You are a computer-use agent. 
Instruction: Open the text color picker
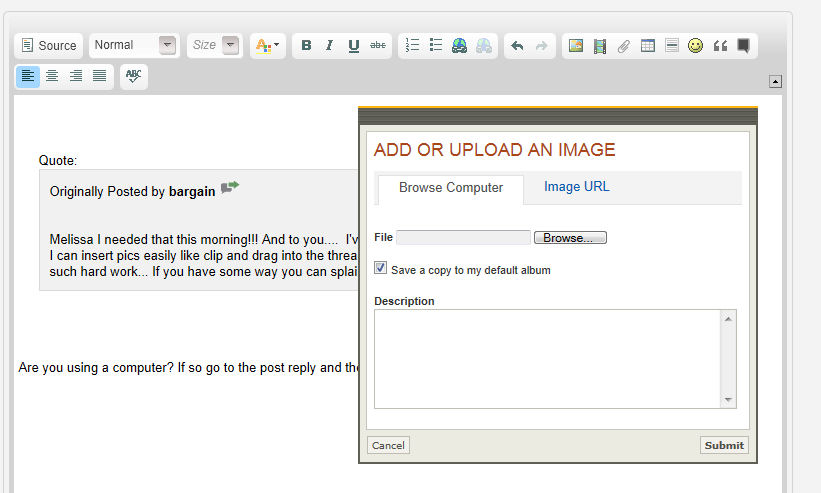tap(266, 45)
